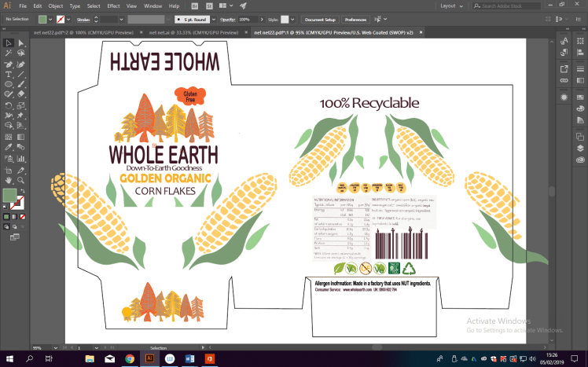Viewport: 588px width, 367px height.
Task: Open the Window menu
Action: pyautogui.click(x=153, y=6)
